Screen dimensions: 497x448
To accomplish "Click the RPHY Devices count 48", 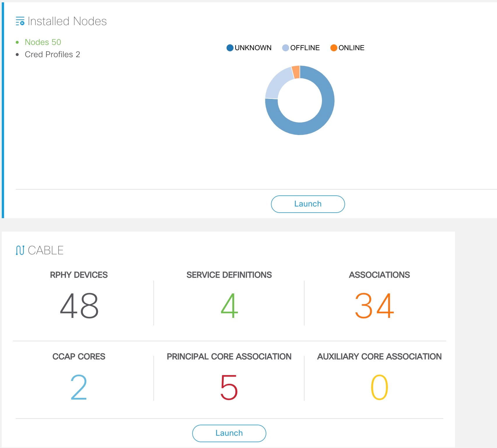I will coord(79,306).
